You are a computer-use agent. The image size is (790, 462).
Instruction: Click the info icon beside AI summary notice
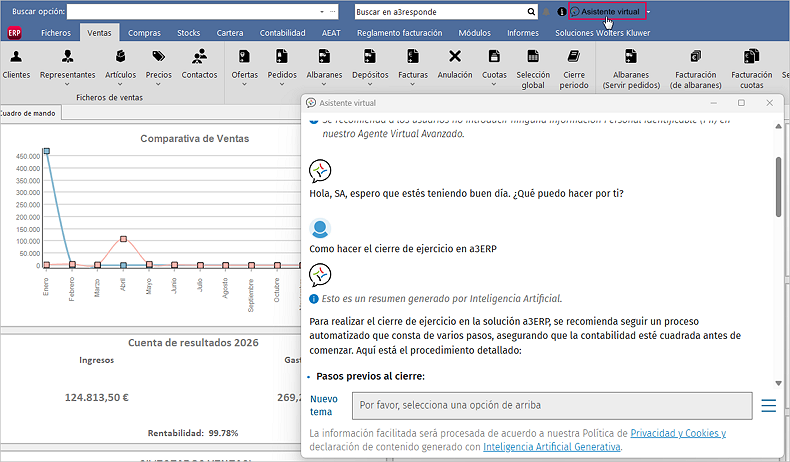(313, 299)
